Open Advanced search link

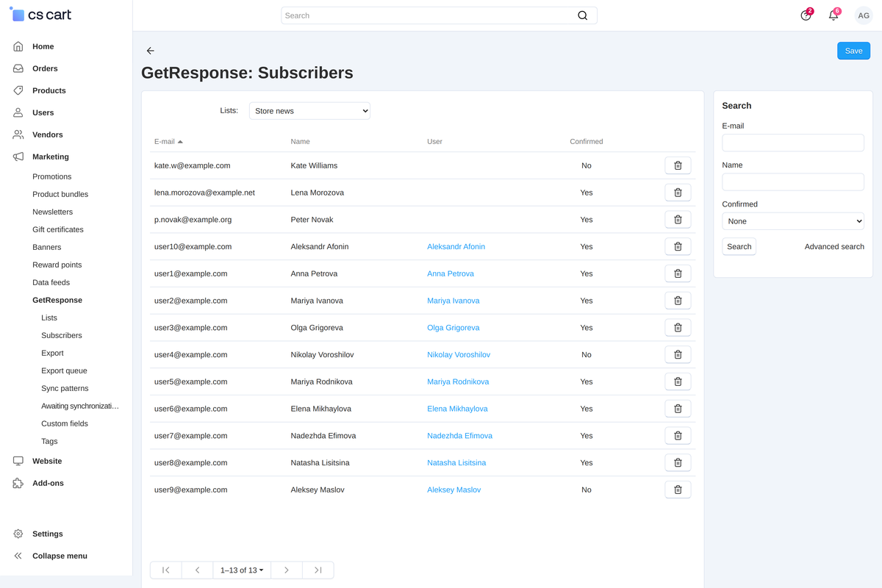(x=834, y=247)
